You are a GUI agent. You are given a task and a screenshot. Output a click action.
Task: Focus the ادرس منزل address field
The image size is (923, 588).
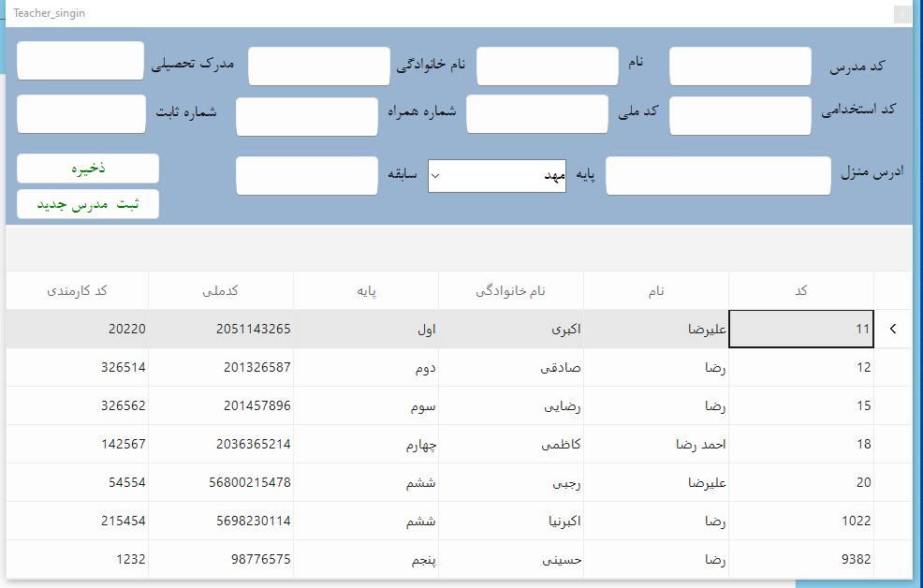point(718,176)
